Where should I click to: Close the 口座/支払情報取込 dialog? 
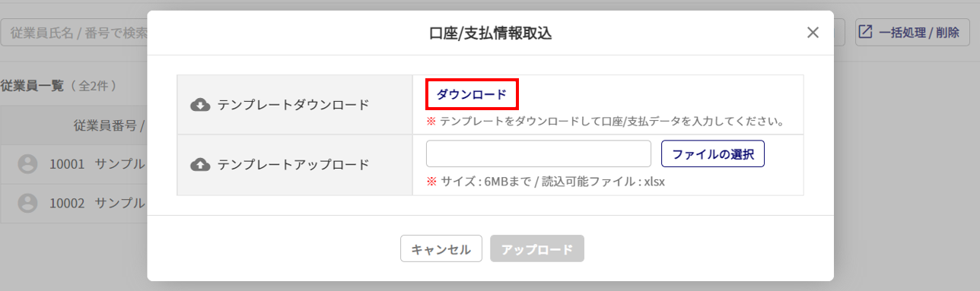[x=813, y=33]
